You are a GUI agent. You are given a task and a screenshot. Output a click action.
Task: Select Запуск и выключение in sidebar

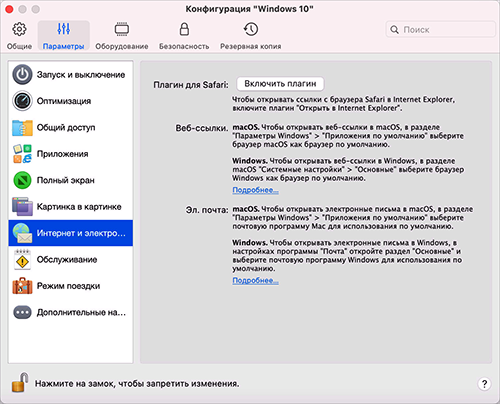tap(71, 74)
